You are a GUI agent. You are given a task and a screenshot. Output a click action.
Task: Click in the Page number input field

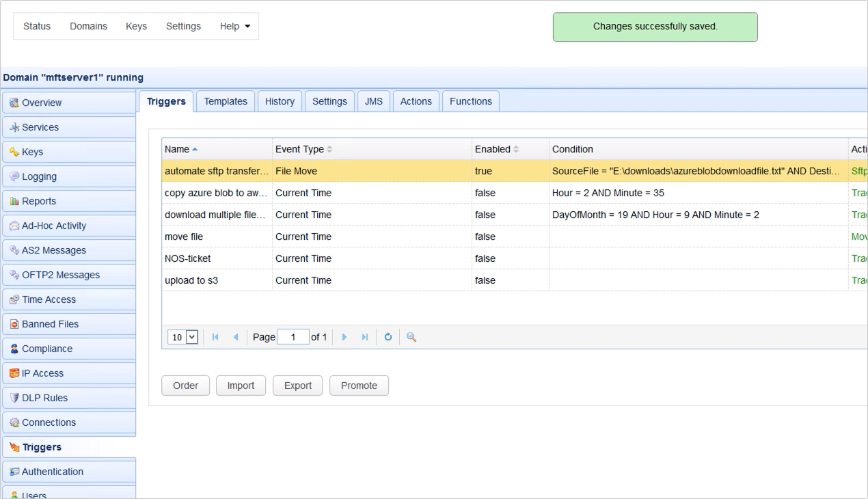point(293,336)
